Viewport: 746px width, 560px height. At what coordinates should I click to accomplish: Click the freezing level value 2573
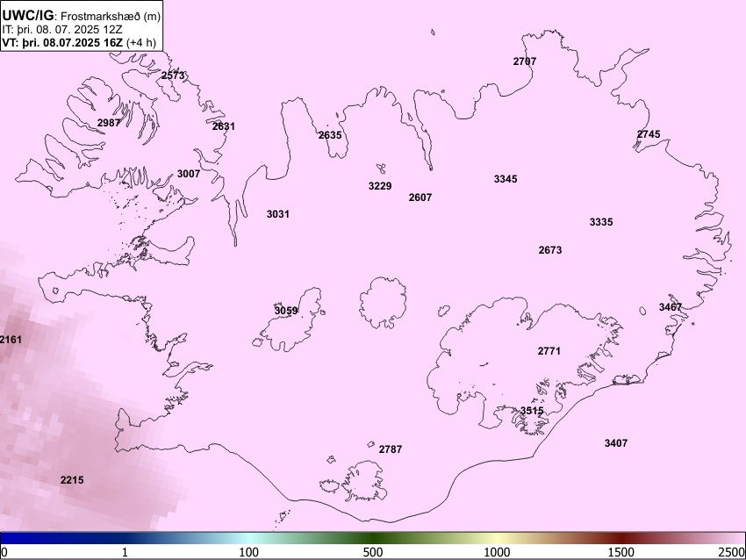coord(173,75)
